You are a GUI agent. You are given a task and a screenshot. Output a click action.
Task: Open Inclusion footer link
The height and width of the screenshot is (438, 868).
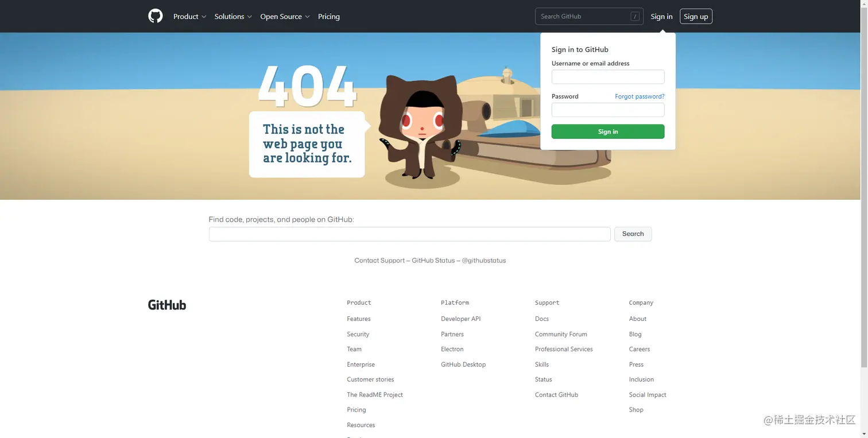[x=641, y=379]
